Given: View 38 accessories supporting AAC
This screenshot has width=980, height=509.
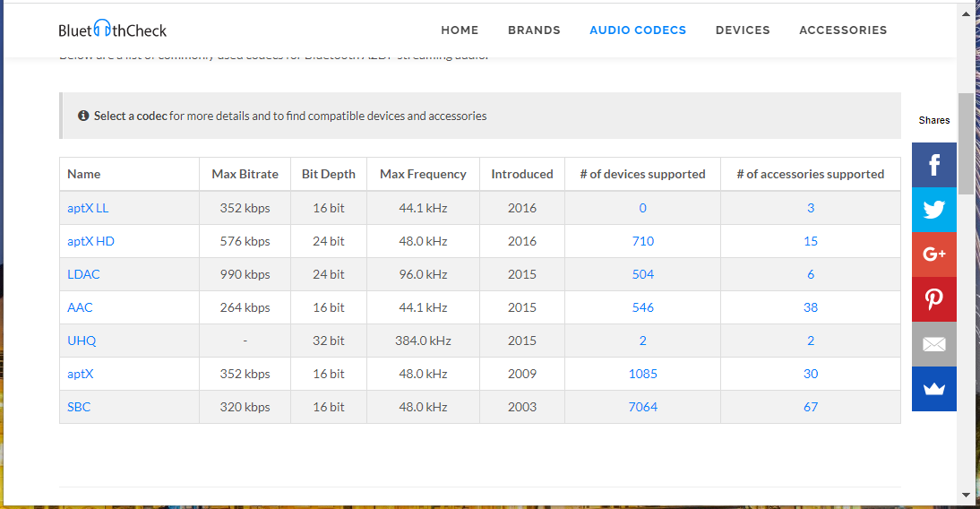Looking at the screenshot, I should 811,307.
